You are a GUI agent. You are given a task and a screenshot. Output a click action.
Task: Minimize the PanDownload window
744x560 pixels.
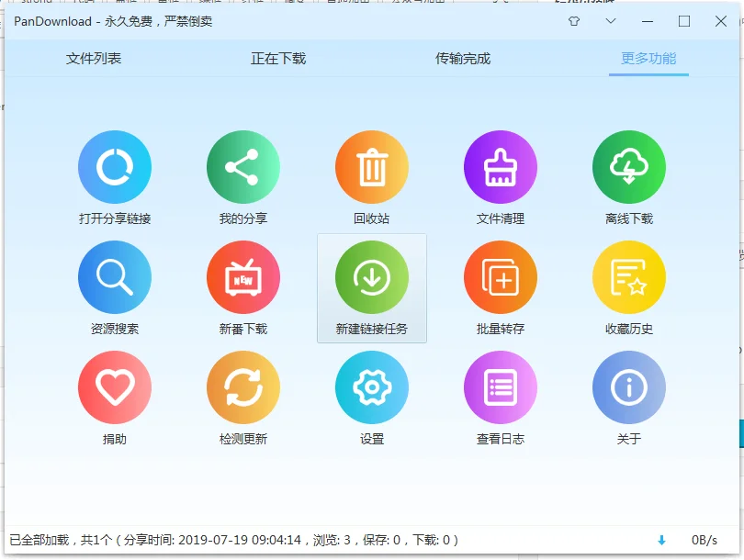pos(648,21)
